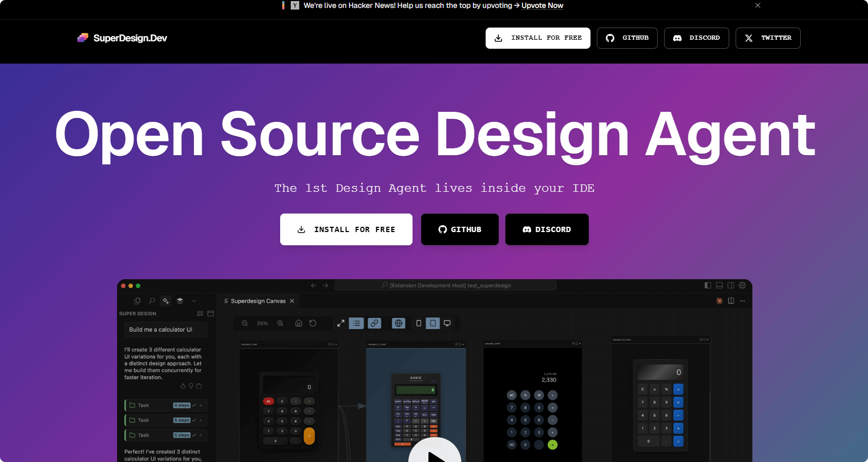Expand the chevron next to the layers icon
868x462 pixels.
(194, 301)
